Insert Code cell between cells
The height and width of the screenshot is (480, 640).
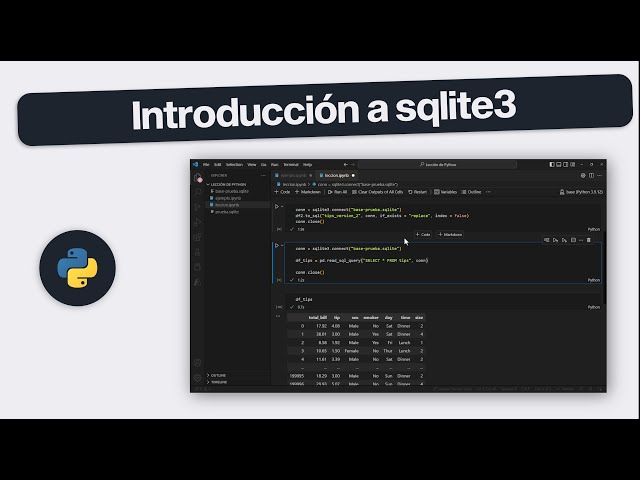click(423, 235)
